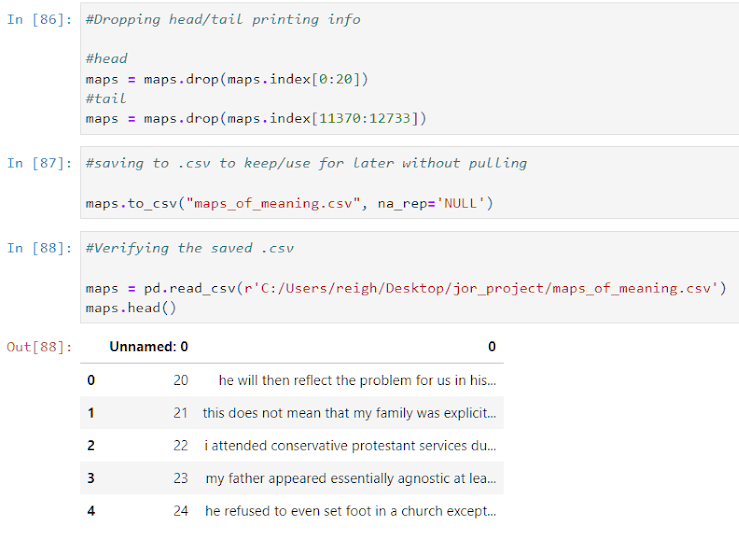Viewport: 739px width, 535px height.
Task: Click the '0' text column header
Action: [x=491, y=347]
